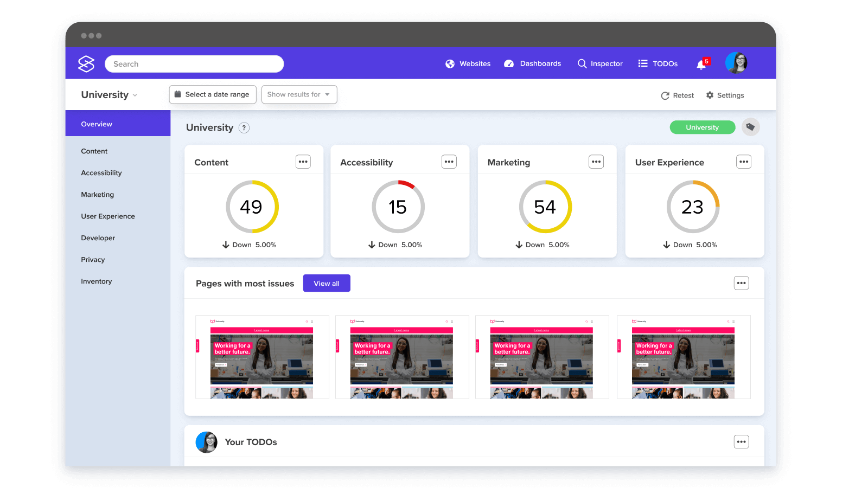
Task: Go to Marketing in the sidebar
Action: (x=98, y=195)
